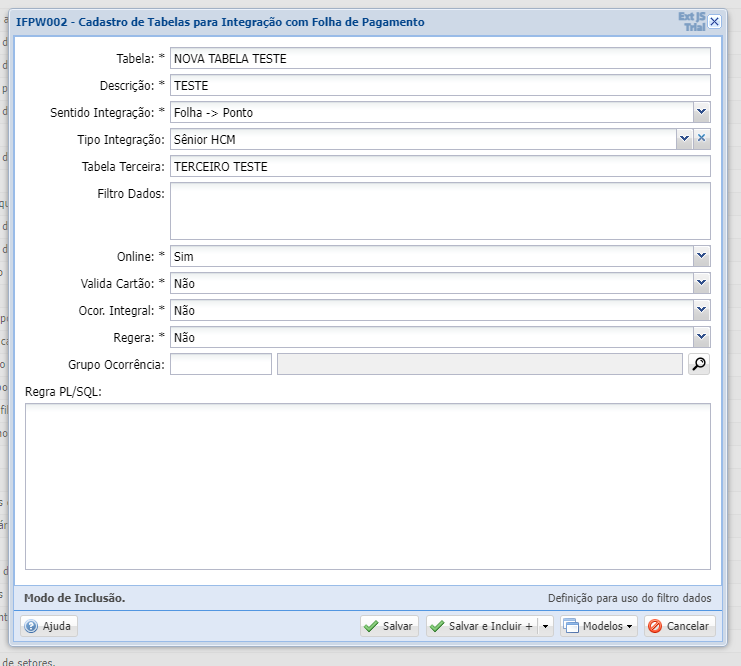Open Ajuda help button
741x666 pixels.
pyautogui.click(x=49, y=626)
